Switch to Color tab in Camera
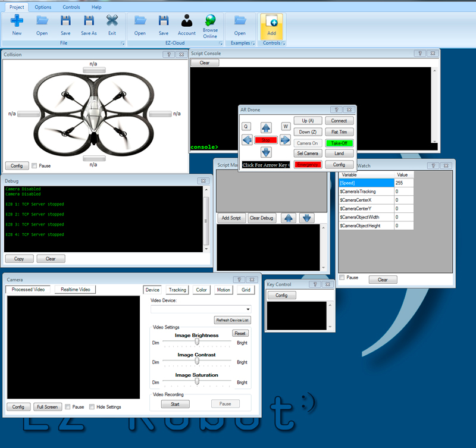 [201, 290]
